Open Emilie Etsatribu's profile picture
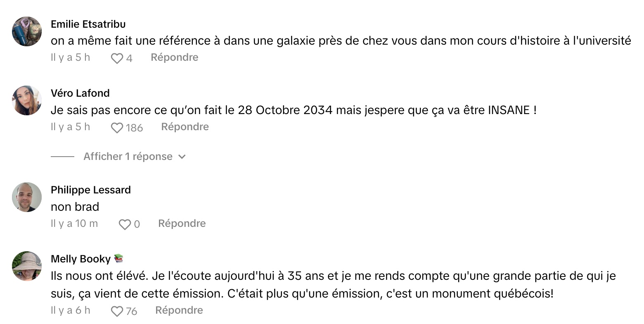 [27, 31]
